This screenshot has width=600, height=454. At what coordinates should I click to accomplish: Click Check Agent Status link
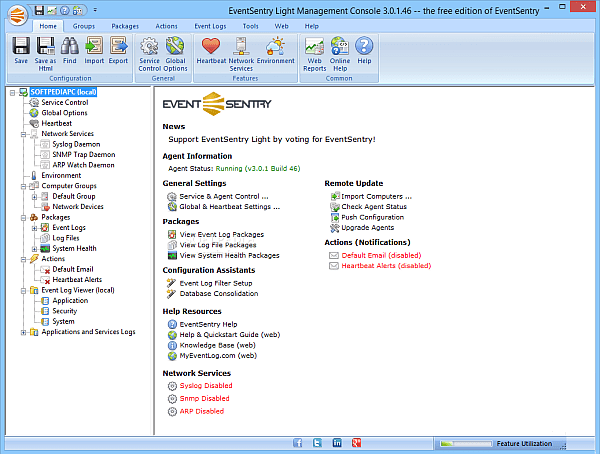pos(374,207)
